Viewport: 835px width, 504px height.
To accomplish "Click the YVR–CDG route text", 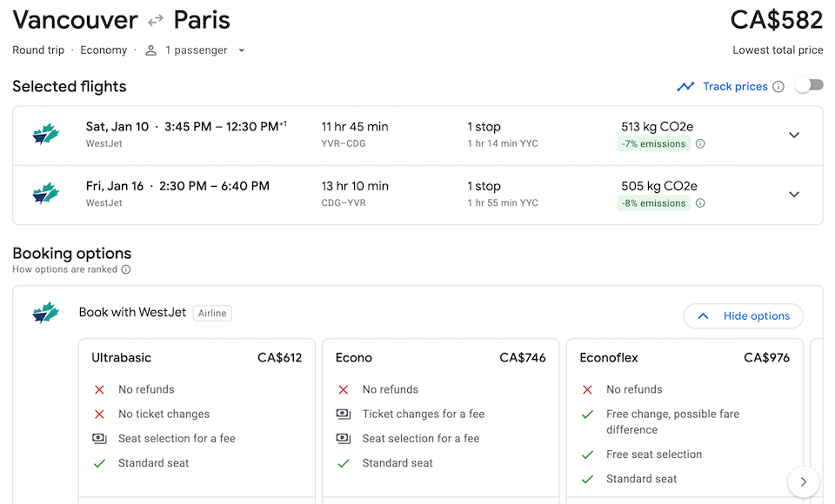I will click(x=344, y=143).
